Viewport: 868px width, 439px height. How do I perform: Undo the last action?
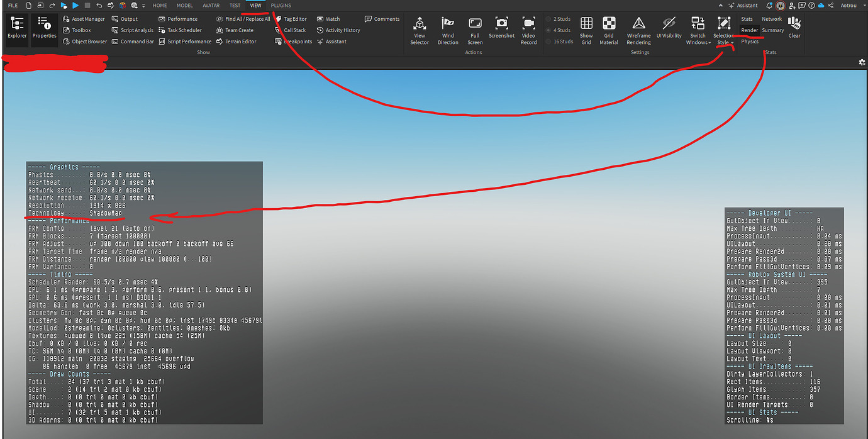click(99, 5)
